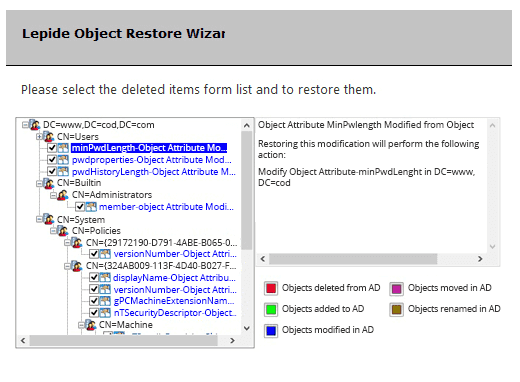Click the container icon beside CN=Machine
The image size is (520, 382).
tap(91, 325)
